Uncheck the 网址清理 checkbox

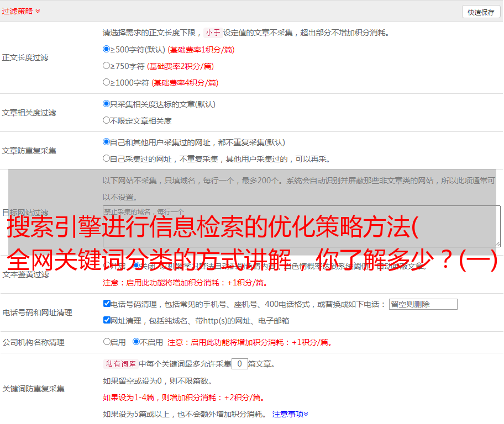click(107, 320)
